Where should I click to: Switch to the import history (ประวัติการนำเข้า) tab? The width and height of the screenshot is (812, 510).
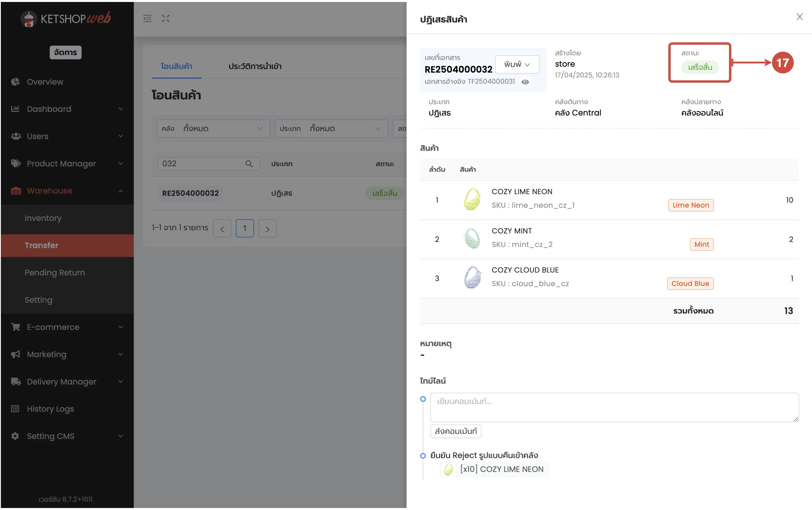click(255, 66)
